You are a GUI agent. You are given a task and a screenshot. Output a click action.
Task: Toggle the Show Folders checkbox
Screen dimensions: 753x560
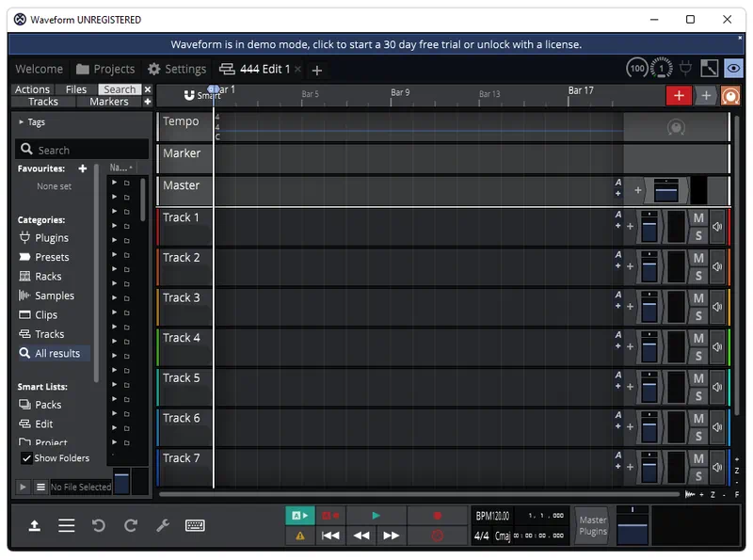click(27, 458)
